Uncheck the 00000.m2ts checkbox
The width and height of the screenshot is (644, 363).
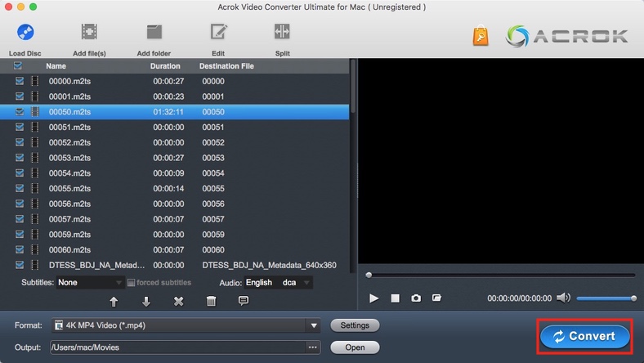tap(20, 81)
